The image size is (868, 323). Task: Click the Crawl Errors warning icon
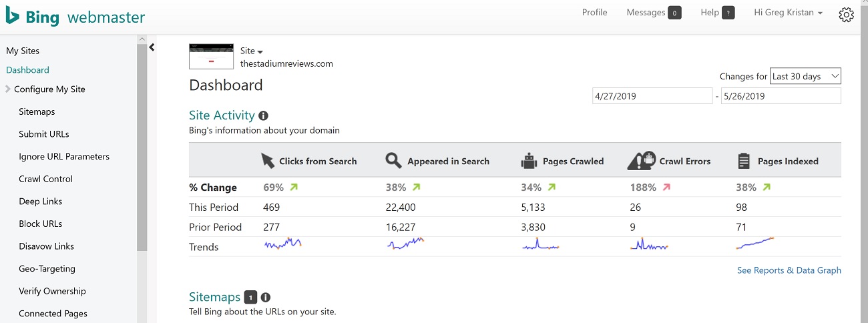(x=642, y=161)
